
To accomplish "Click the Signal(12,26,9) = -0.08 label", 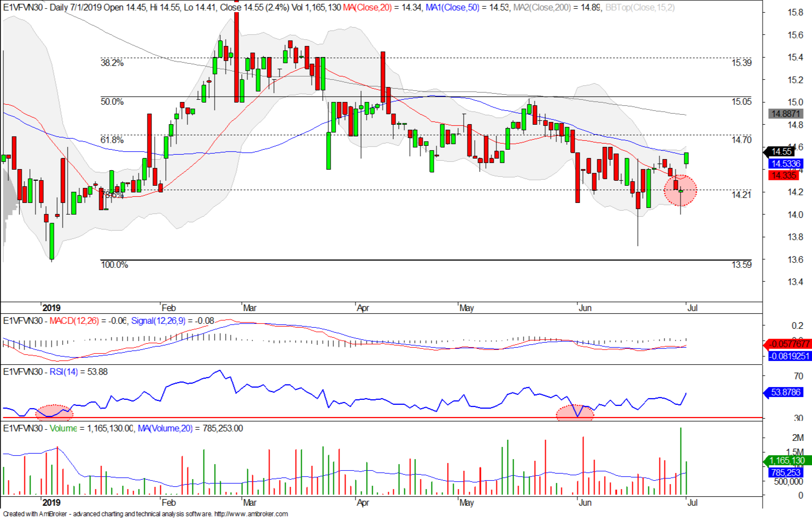I will coord(172,321).
